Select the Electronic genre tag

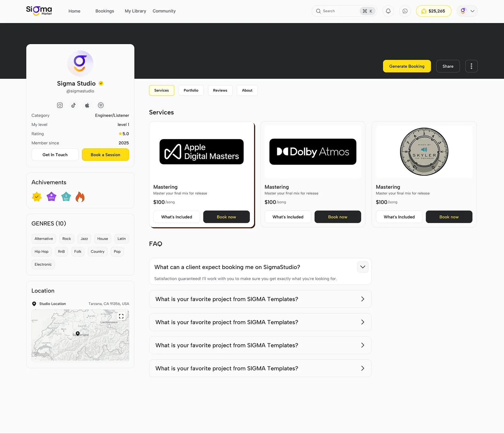43,265
